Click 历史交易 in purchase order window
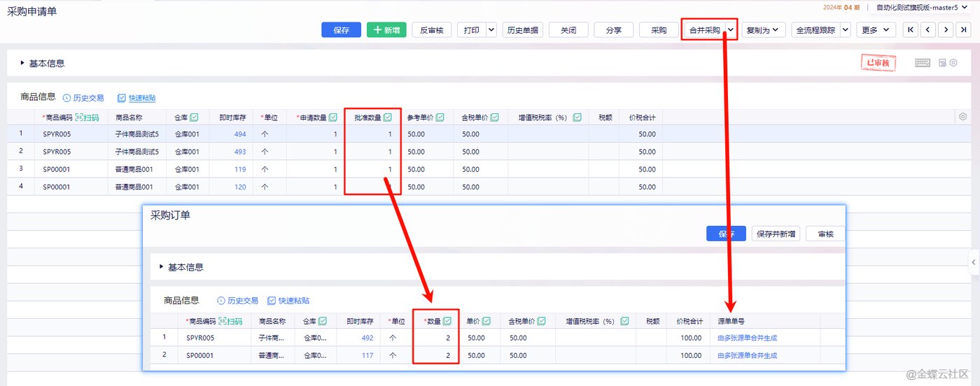The height and width of the screenshot is (386, 980). coord(237,301)
